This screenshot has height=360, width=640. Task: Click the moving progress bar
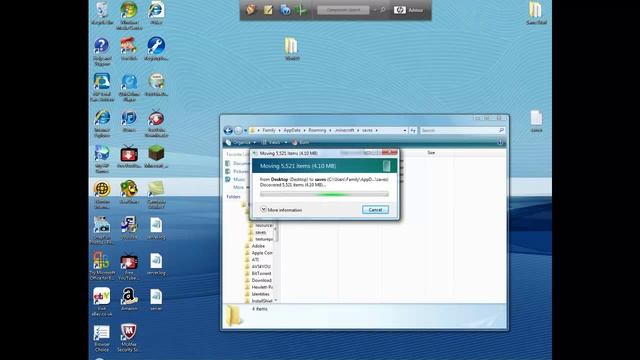[324, 194]
